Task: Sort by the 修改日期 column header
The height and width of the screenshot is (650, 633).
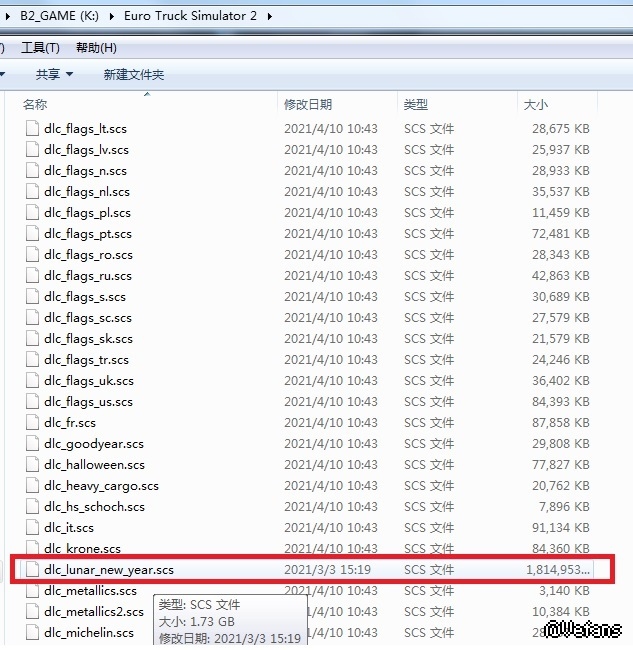Action: [308, 104]
